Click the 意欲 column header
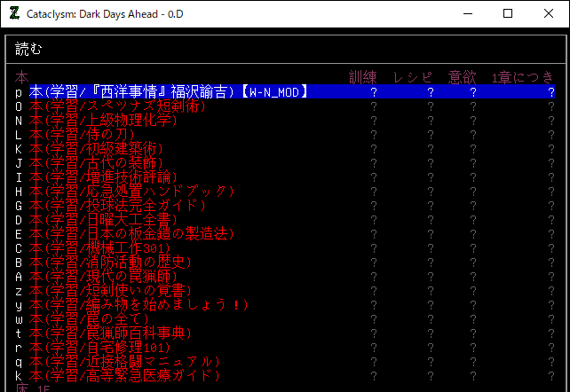Image resolution: width=570 pixels, height=392 pixels. [465, 77]
